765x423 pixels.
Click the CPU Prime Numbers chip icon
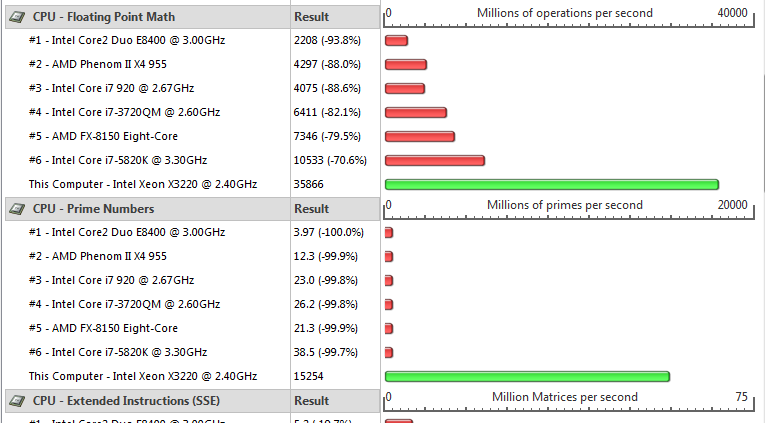[17, 209]
